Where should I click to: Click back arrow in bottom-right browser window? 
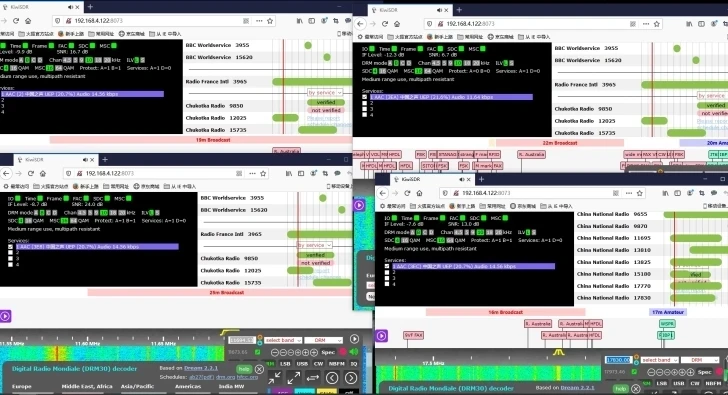[x=383, y=193]
